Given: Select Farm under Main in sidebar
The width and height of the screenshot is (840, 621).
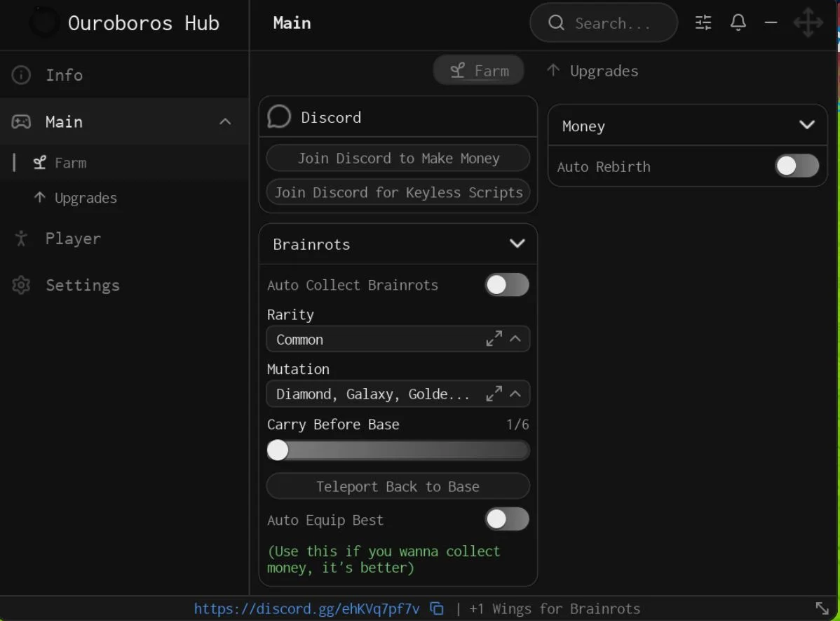Looking at the screenshot, I should tap(124, 163).
